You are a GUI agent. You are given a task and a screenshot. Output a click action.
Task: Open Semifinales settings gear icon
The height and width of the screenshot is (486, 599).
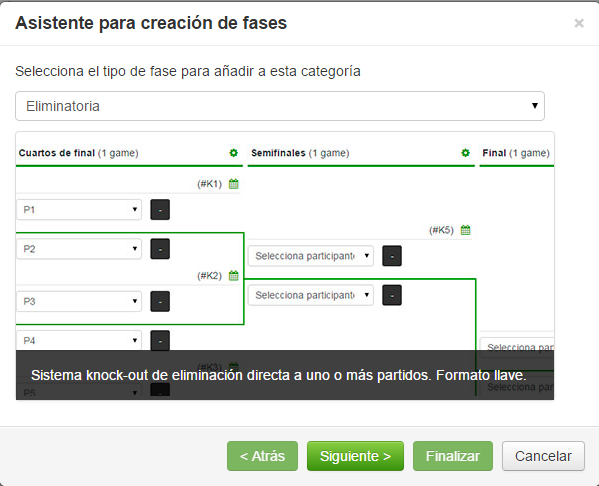tap(465, 153)
